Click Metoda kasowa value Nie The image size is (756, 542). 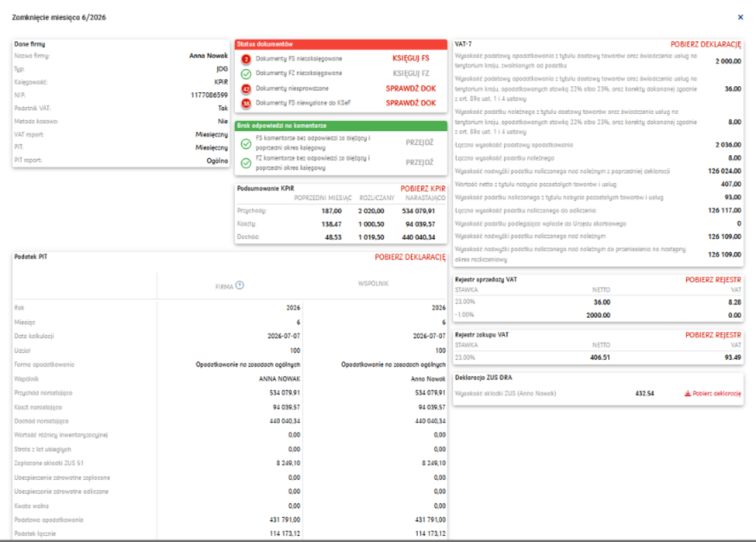click(223, 122)
